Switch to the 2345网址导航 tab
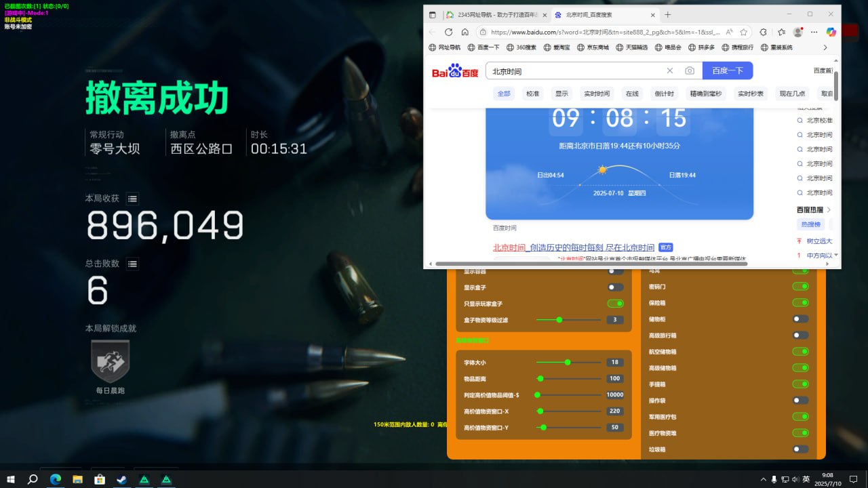Viewport: 868px width, 488px height. pyautogui.click(x=494, y=14)
